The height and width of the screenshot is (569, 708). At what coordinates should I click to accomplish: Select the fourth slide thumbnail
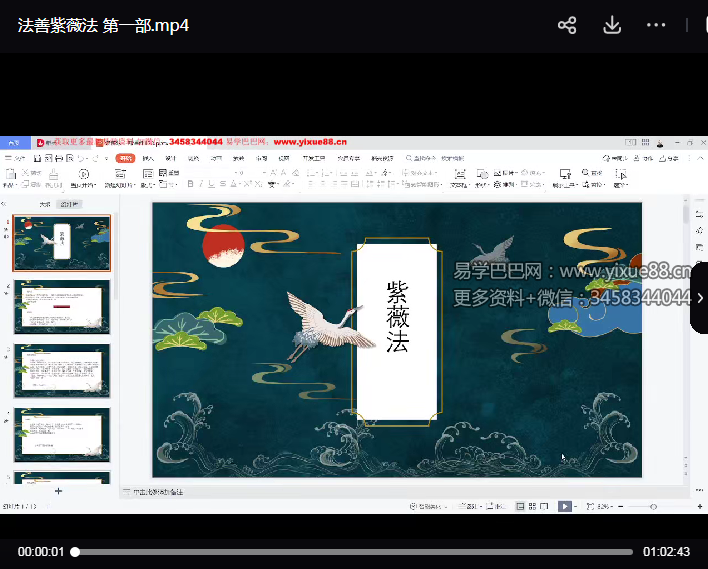coord(61,434)
